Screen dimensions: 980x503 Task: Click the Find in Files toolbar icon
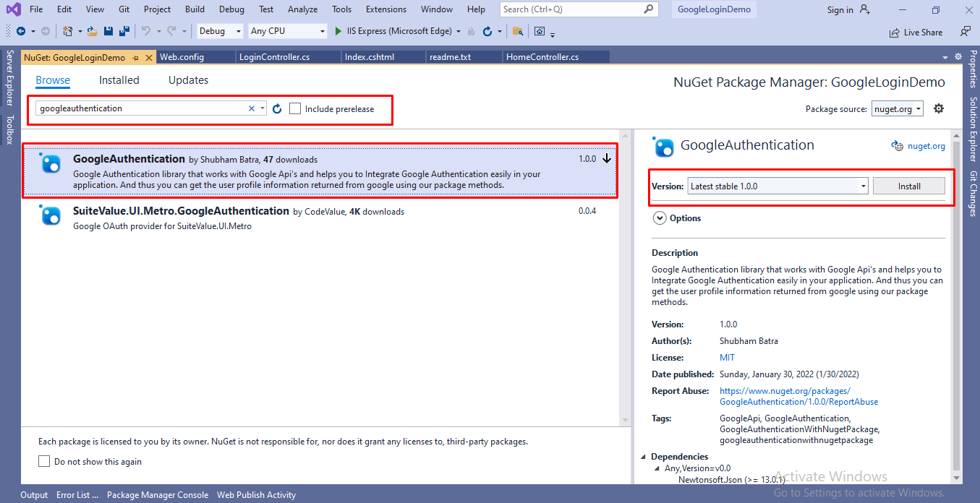517,31
